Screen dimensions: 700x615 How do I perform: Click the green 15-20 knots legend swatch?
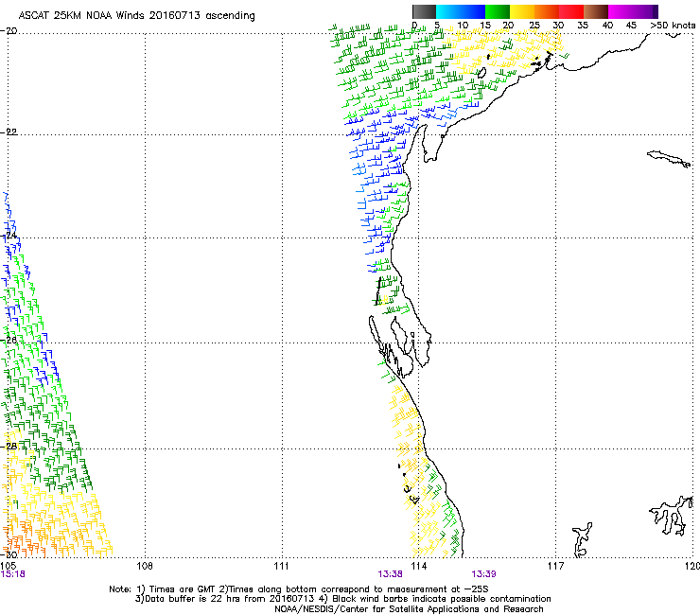498,11
